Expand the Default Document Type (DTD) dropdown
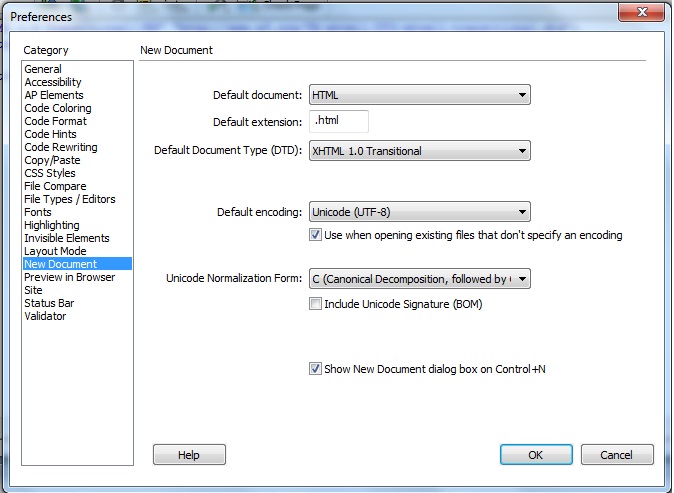 click(x=420, y=151)
